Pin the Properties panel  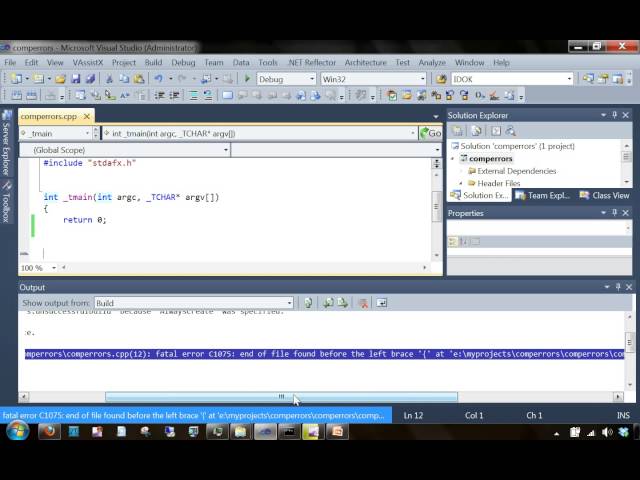pos(615,213)
